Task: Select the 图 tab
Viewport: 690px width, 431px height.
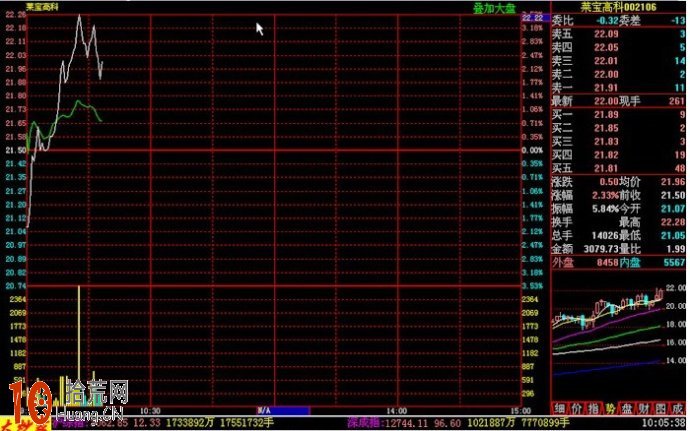Action: (660, 408)
